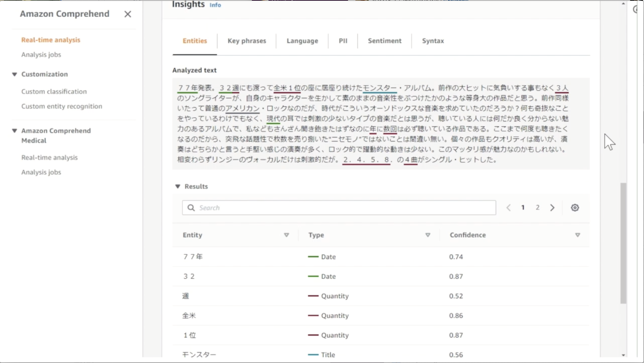Click the search magnifier icon
The height and width of the screenshot is (363, 644).
(x=191, y=208)
